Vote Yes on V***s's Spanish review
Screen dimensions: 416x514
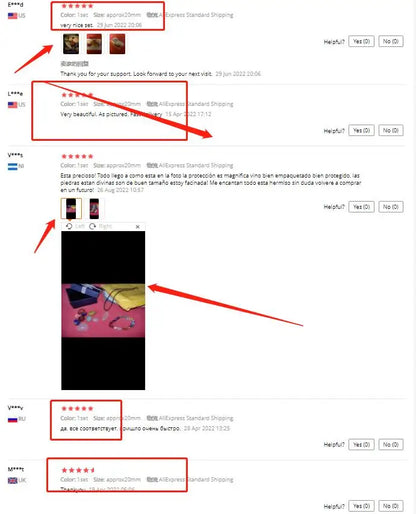(361, 207)
